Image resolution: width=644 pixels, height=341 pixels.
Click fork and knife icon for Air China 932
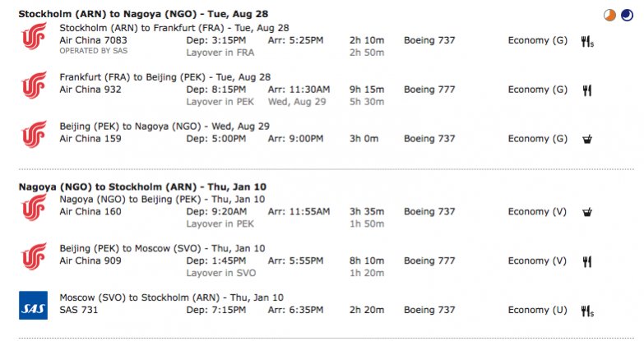(587, 90)
